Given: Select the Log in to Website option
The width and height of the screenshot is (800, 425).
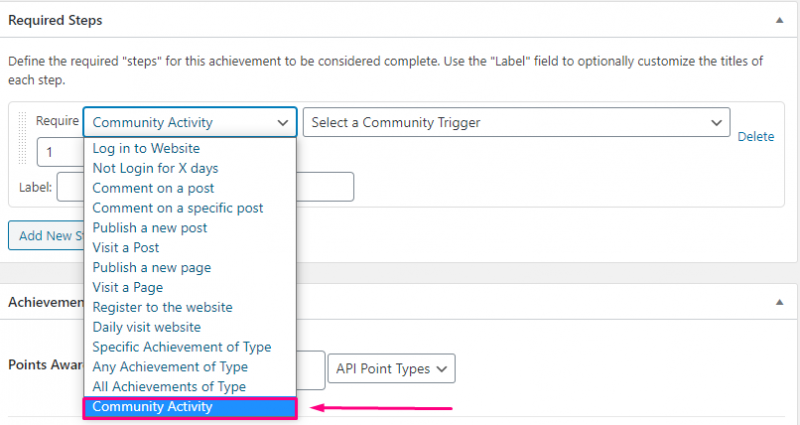Looking at the screenshot, I should (146, 148).
